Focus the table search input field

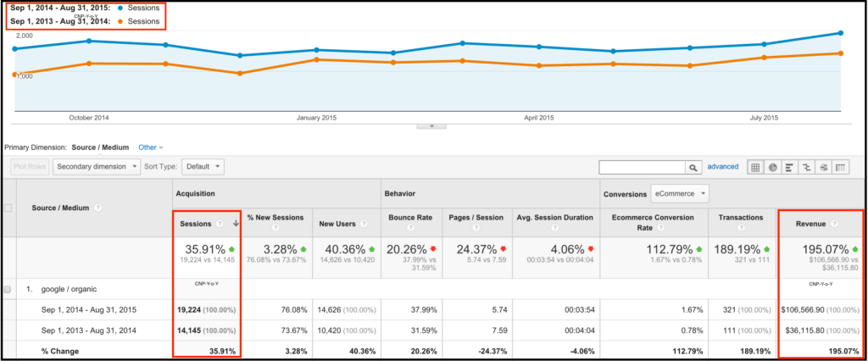[x=643, y=167]
